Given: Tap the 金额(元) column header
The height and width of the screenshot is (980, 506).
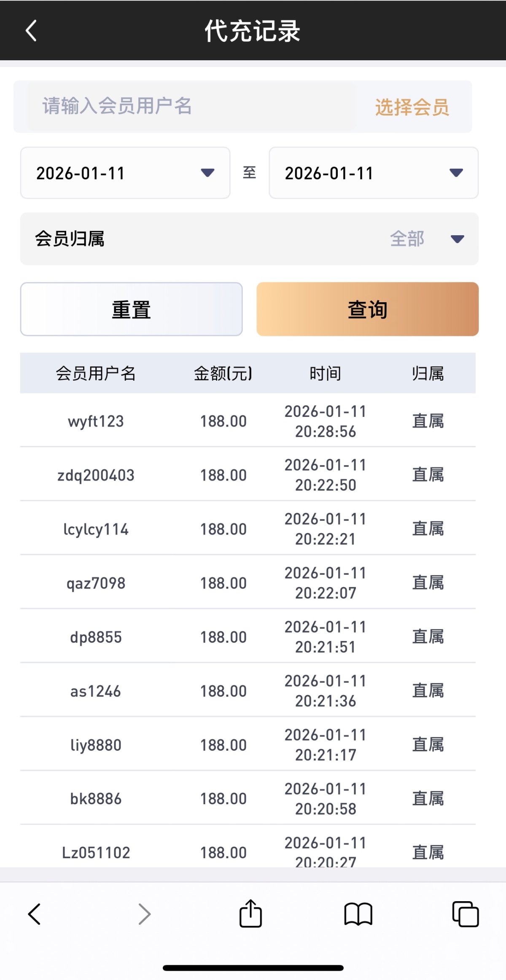Looking at the screenshot, I should [223, 373].
